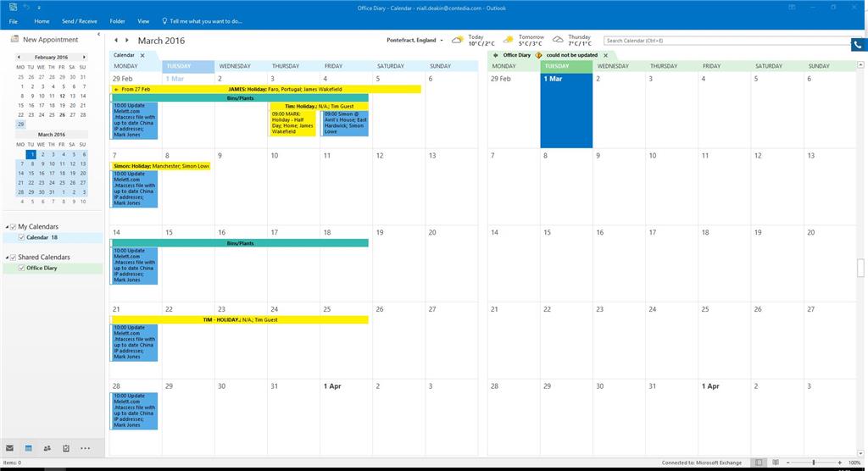Focus the Search Calendar box
Image resolution: width=868 pixels, height=471 pixels.
pos(726,41)
